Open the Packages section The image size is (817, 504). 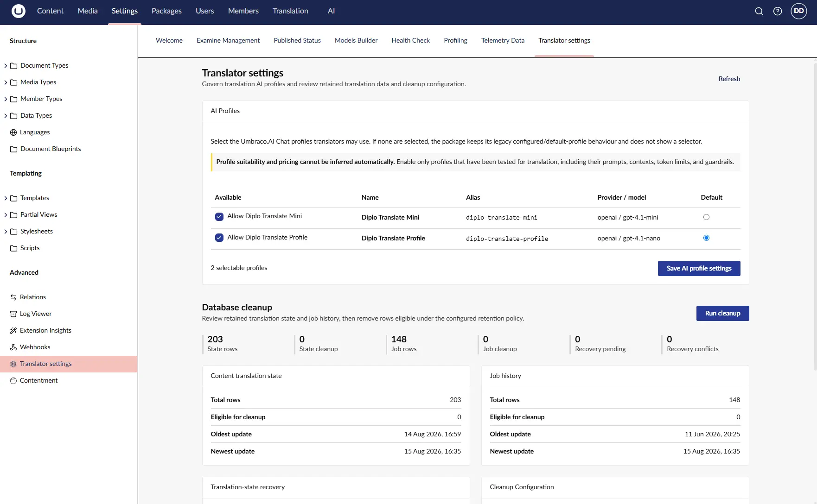click(x=166, y=11)
